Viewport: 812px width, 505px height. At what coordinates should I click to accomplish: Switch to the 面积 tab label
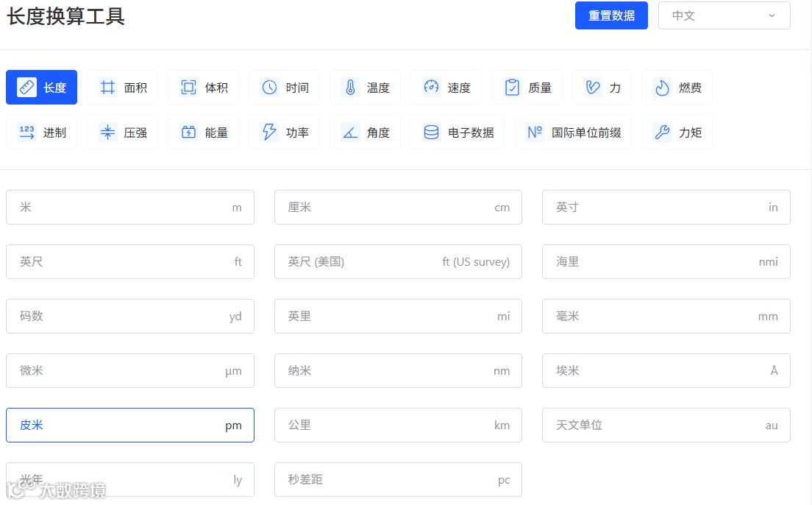135,88
